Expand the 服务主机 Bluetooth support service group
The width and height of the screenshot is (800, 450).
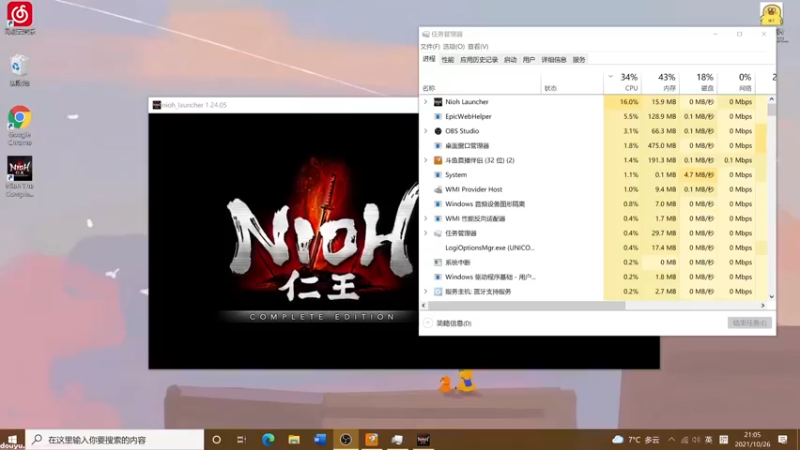[426, 292]
